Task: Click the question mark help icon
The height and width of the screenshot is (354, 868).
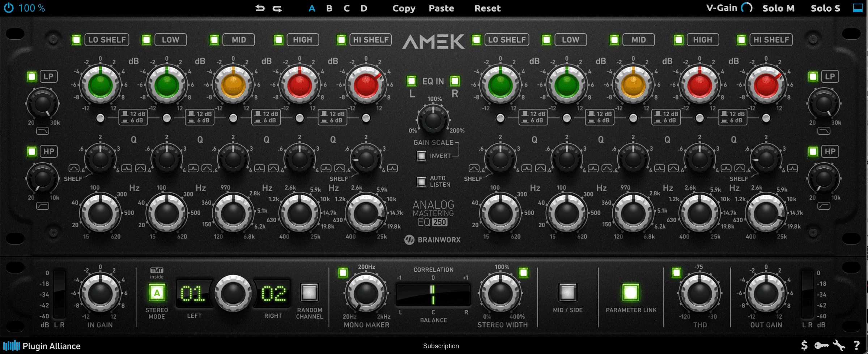Action: click(x=856, y=346)
